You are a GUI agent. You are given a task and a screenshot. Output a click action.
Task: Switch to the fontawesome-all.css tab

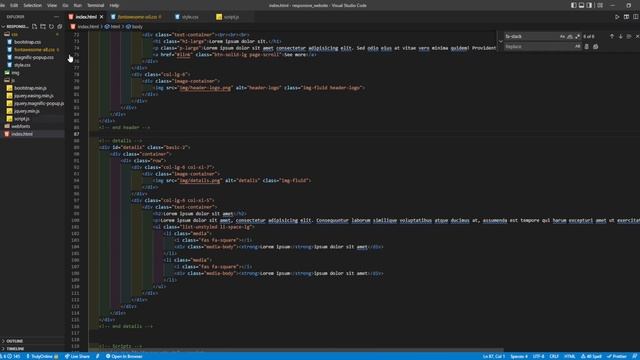click(138, 17)
